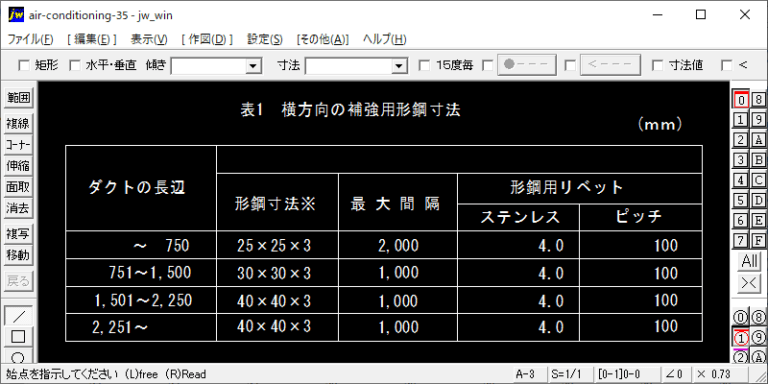Select layer F square button
The width and height of the screenshot is (768, 384).
[x=758, y=240]
